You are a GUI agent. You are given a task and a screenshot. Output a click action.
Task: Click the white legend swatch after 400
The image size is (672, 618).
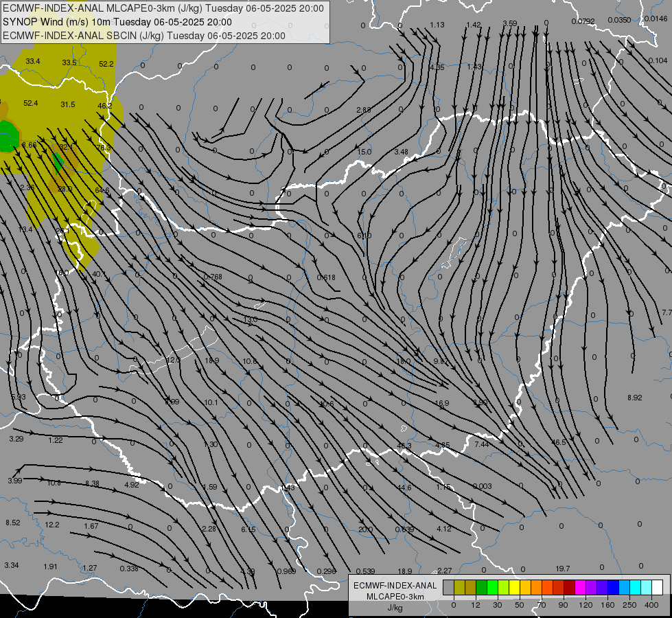pyautogui.click(x=658, y=587)
